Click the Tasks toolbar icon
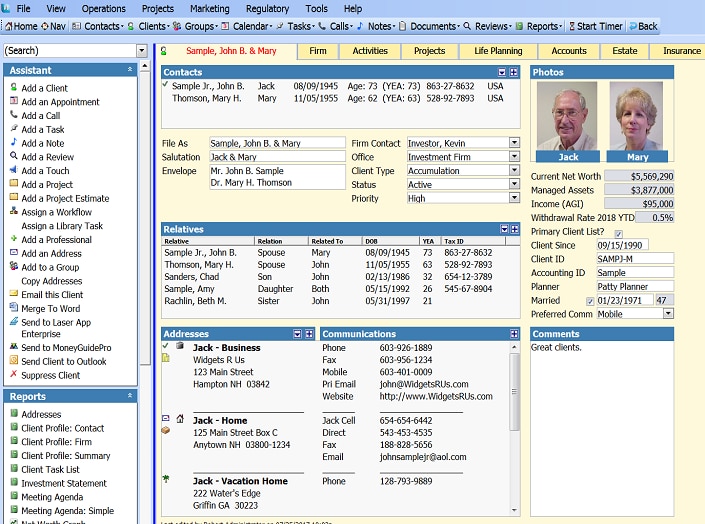 [280, 27]
